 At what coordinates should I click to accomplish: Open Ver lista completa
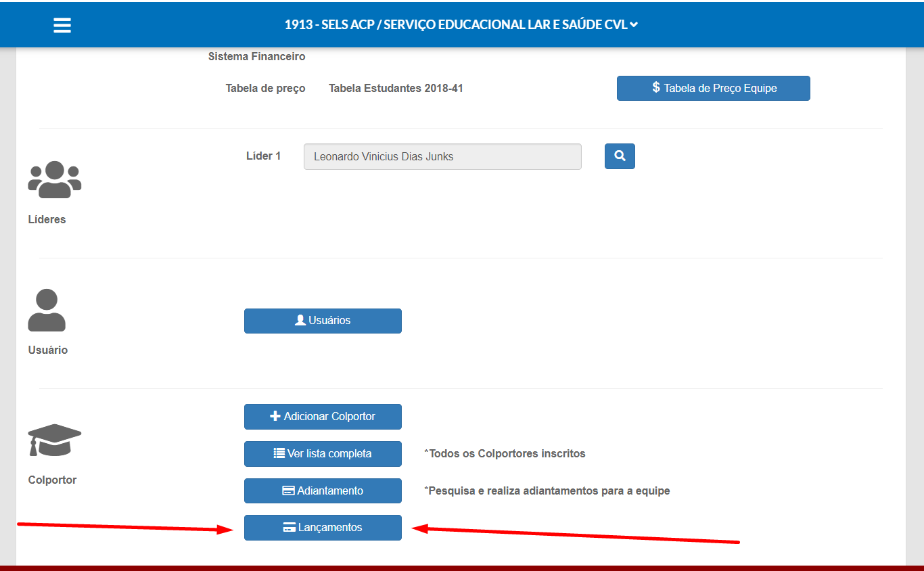click(x=323, y=454)
